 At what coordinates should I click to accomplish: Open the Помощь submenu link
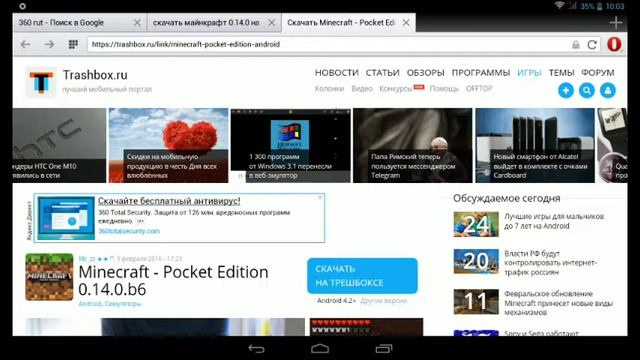click(444, 89)
